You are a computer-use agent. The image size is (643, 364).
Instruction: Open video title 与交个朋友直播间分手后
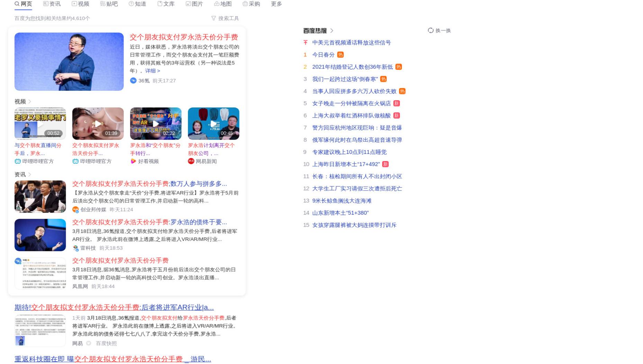(x=38, y=149)
